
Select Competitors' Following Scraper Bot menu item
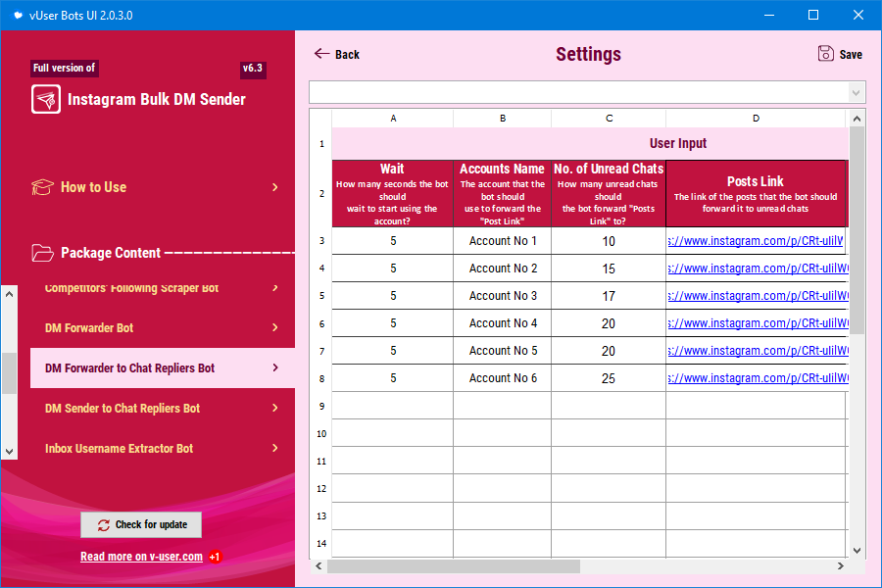[131, 287]
